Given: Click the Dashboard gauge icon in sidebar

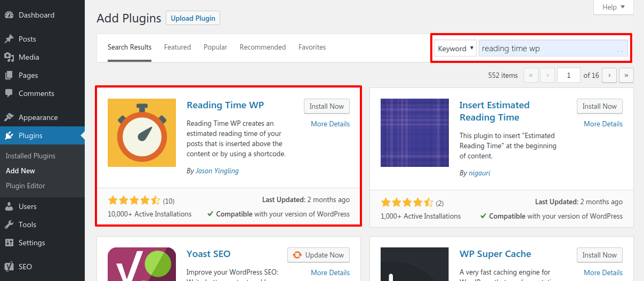Looking at the screenshot, I should click(x=9, y=15).
